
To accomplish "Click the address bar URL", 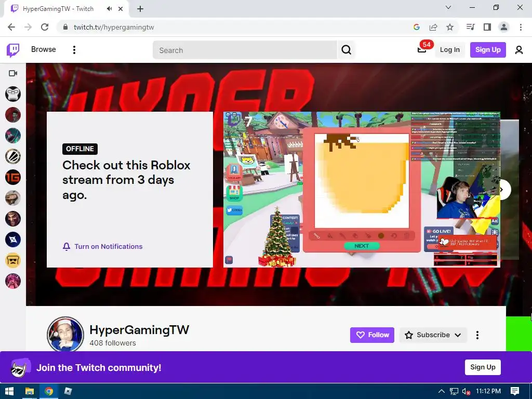I will tap(114, 27).
